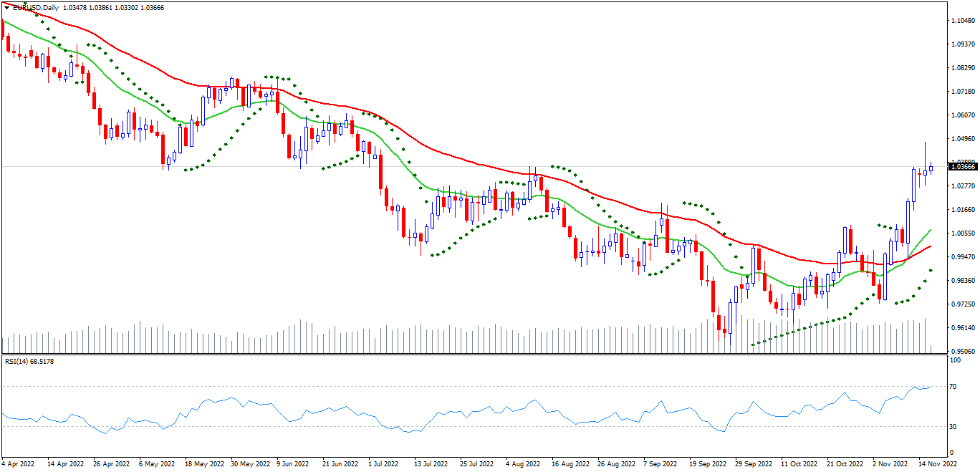Image resolution: width=980 pixels, height=472 pixels.
Task: Click the 11 Oct 2022 date label
Action: click(799, 464)
